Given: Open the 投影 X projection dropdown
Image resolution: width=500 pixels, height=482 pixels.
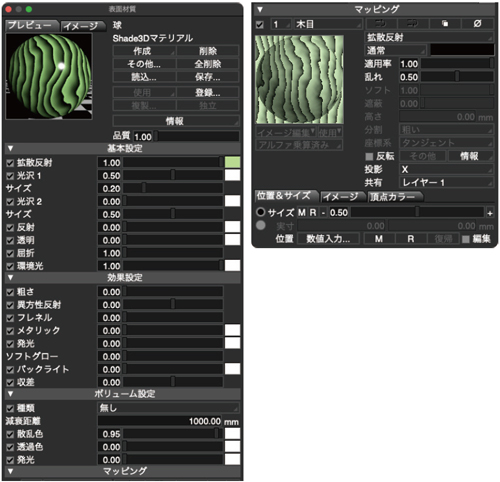Looking at the screenshot, I should 446,169.
